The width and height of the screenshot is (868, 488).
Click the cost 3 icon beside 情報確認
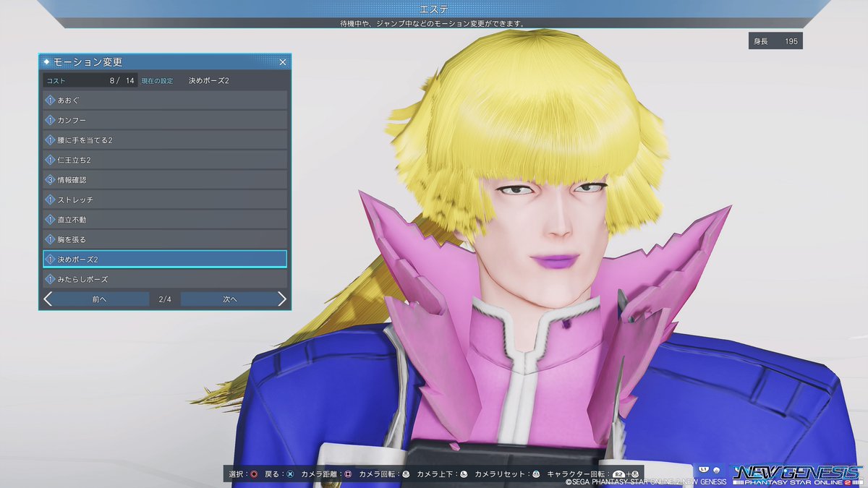(x=50, y=179)
